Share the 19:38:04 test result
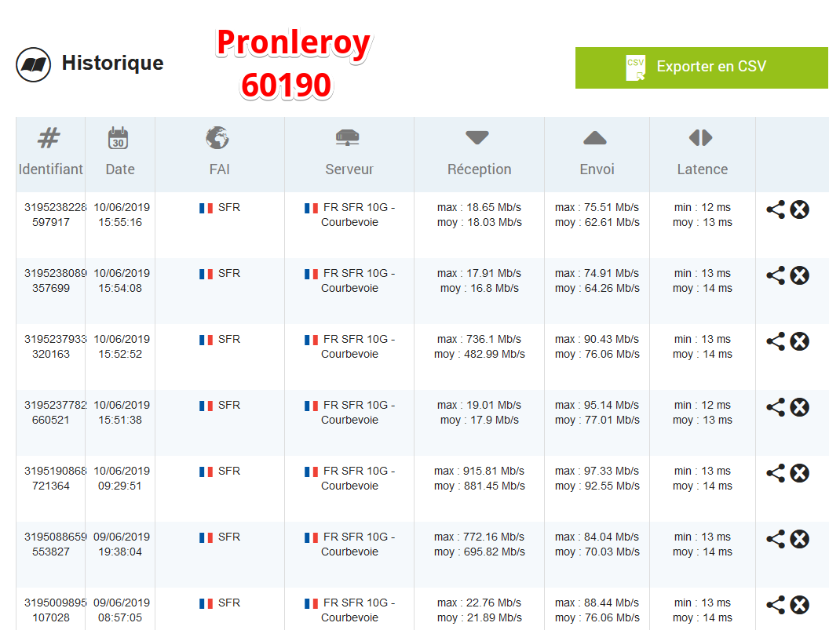Screen dimensions: 840x630 [776, 539]
